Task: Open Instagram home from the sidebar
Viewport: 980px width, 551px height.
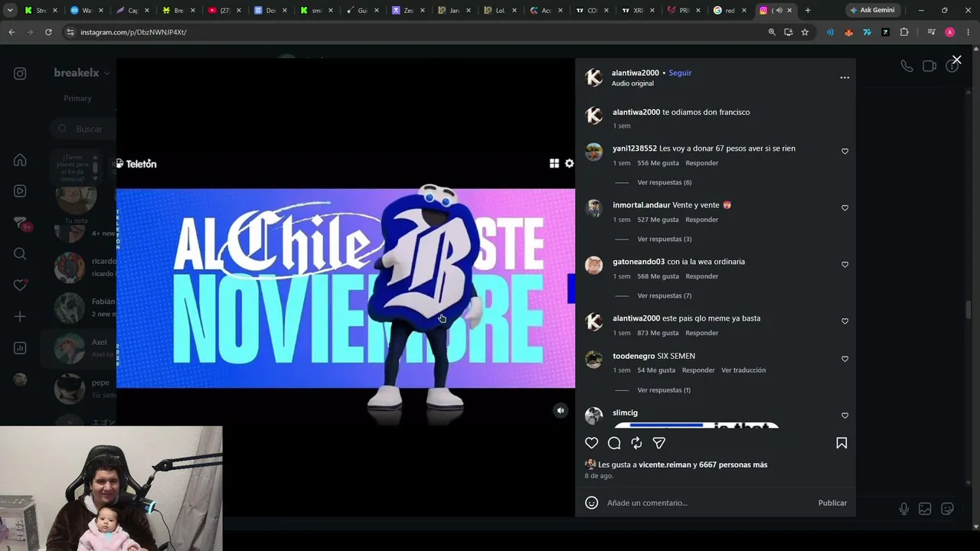Action: 20,160
